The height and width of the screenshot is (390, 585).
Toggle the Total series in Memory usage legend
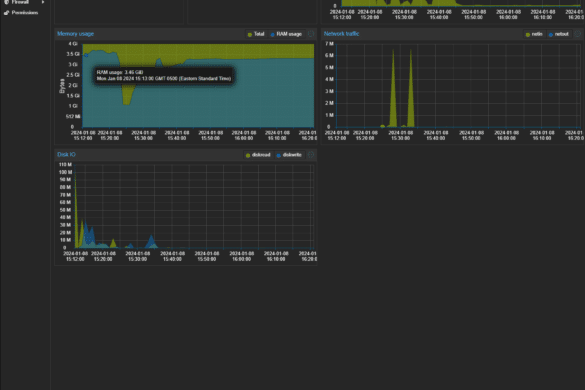(x=256, y=34)
